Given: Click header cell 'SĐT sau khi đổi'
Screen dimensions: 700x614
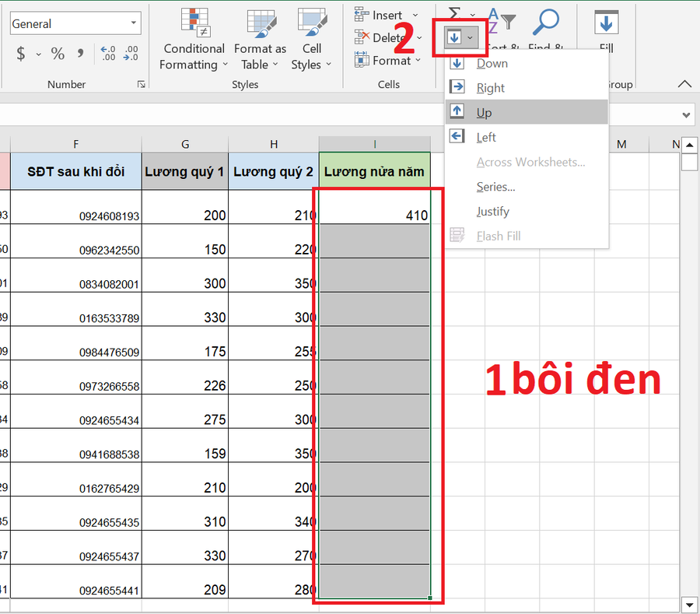Looking at the screenshot, I should tap(76, 171).
